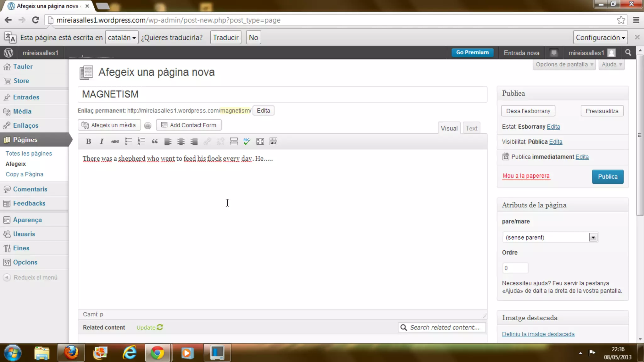Open the WordPress logo menu
644x362 pixels.
(8, 53)
